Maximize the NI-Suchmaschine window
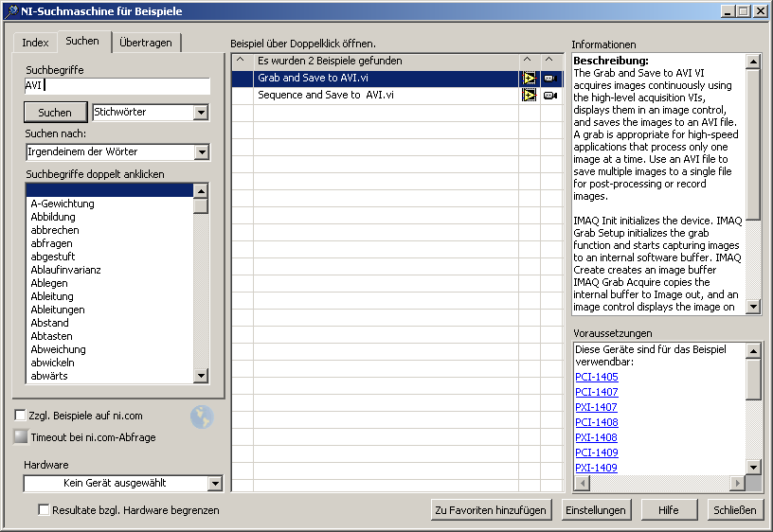The height and width of the screenshot is (532, 773). pyautogui.click(x=744, y=10)
